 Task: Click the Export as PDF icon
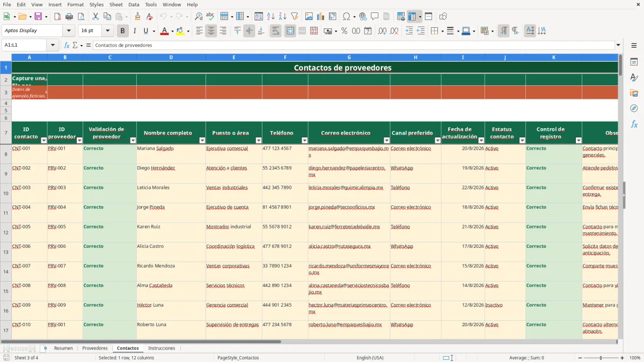pos(57,17)
